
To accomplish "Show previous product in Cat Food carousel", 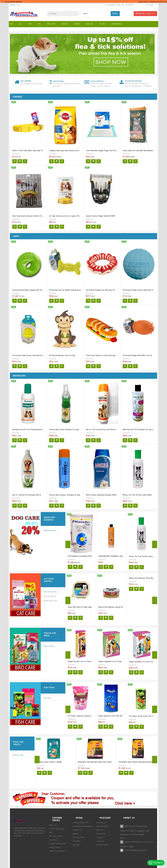I will 68,600.
